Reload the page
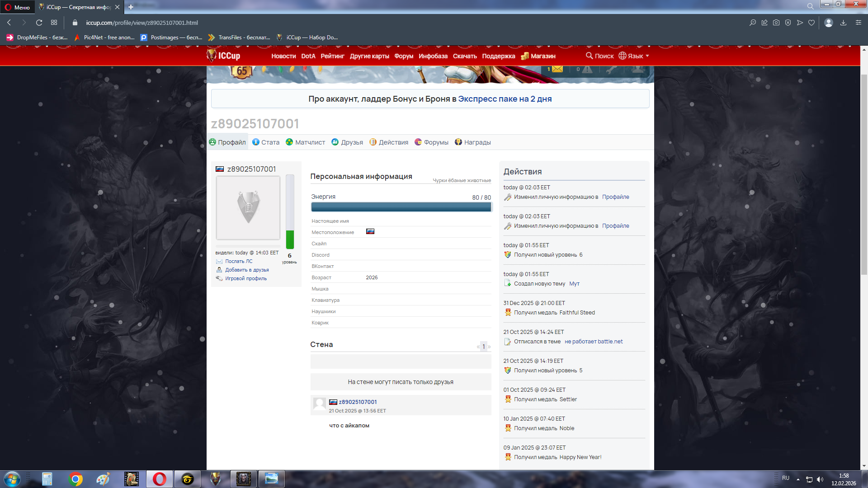 pyautogui.click(x=39, y=23)
